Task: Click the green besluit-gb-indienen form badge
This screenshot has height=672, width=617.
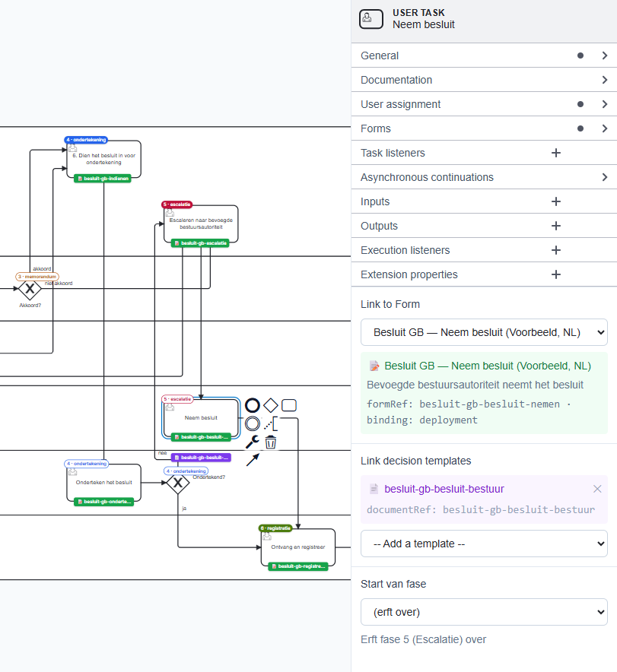Action: [x=103, y=179]
